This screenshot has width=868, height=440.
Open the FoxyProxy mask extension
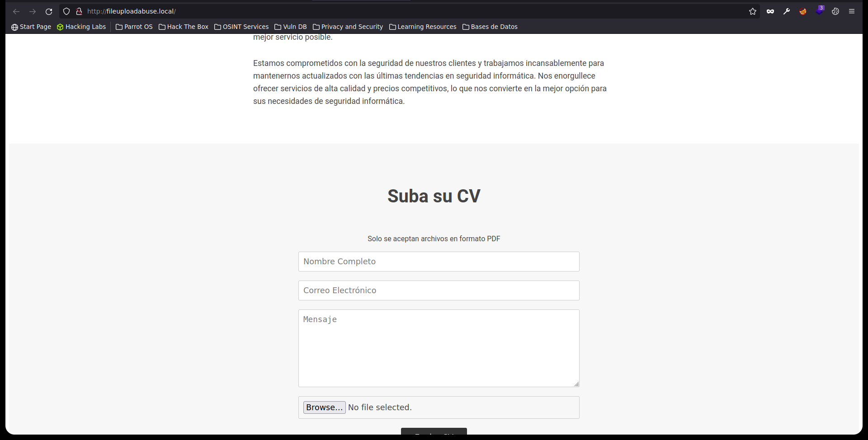(x=770, y=11)
